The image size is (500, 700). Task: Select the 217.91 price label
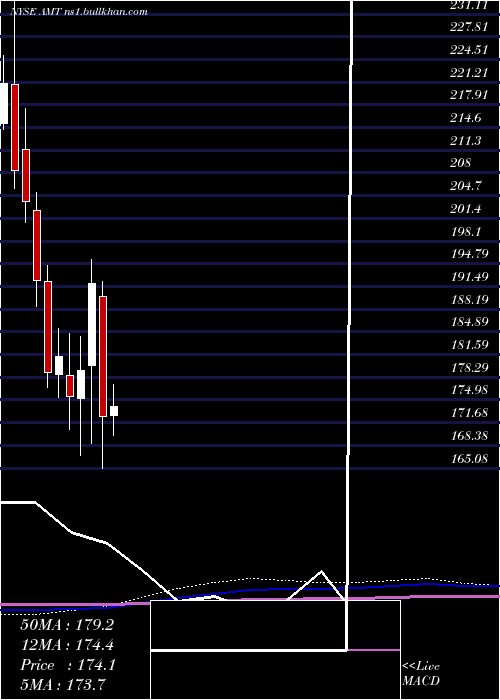[x=469, y=95]
